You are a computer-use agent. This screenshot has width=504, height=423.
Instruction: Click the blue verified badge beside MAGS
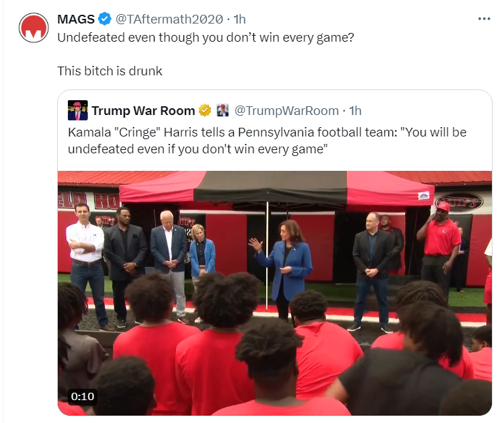[104, 19]
